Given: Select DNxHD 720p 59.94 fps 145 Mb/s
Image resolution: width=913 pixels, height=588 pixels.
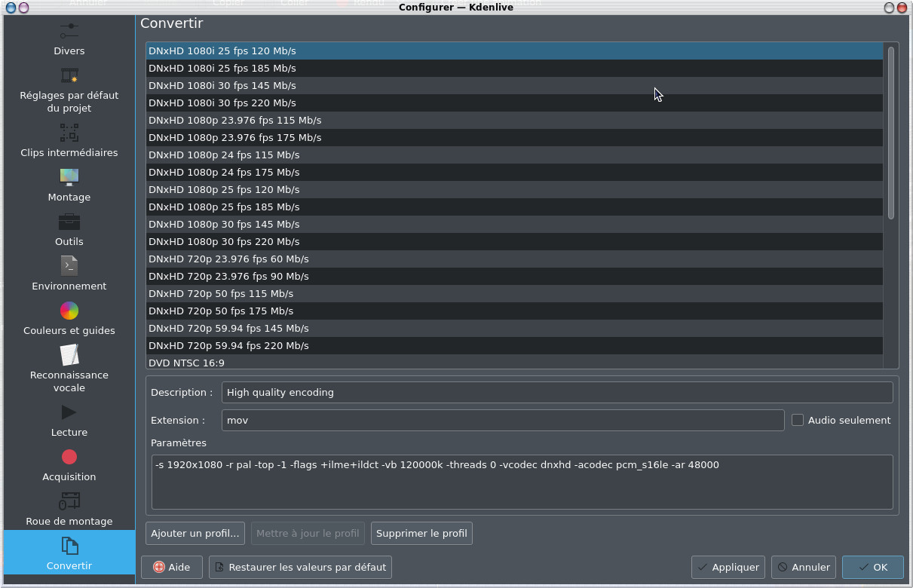Looking at the screenshot, I should pos(514,328).
